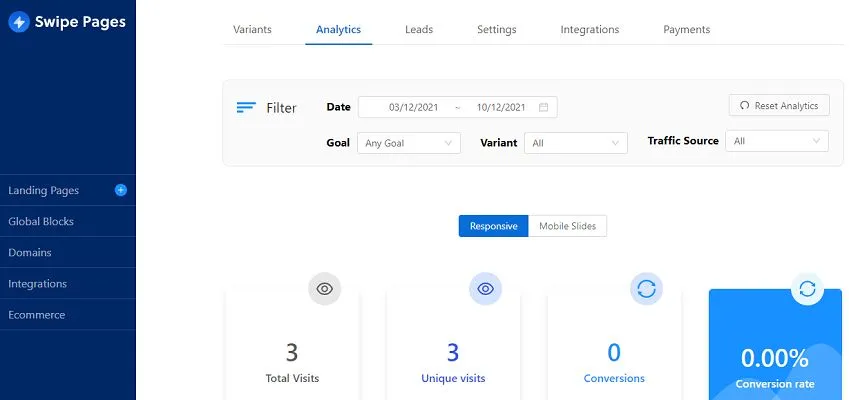Click the end date 10/12/2021 field
Viewport: 849px width, 400px height.
[x=501, y=107]
